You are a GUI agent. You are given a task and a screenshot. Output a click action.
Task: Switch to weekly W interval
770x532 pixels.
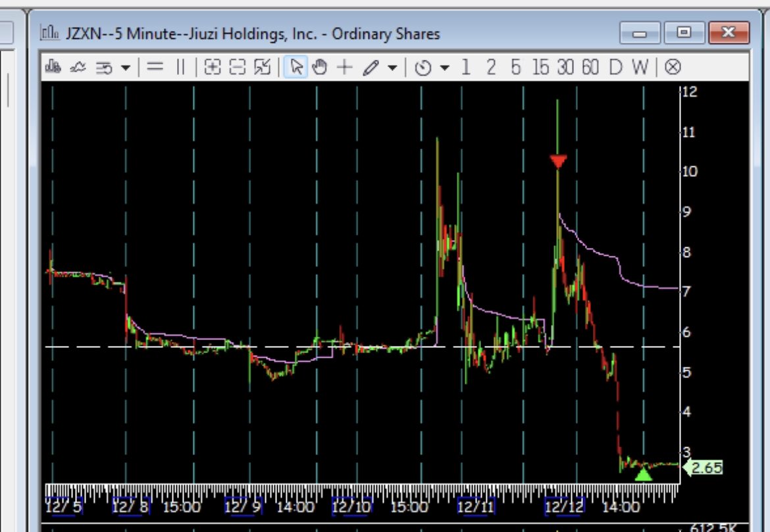pos(640,66)
